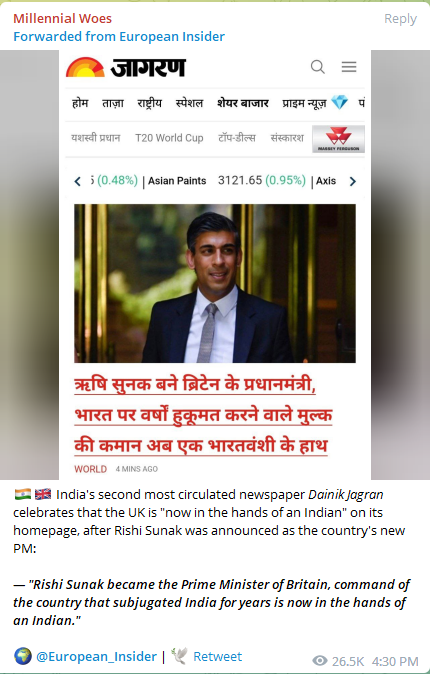Click the Retweet link
The image size is (430, 674).
click(x=218, y=656)
